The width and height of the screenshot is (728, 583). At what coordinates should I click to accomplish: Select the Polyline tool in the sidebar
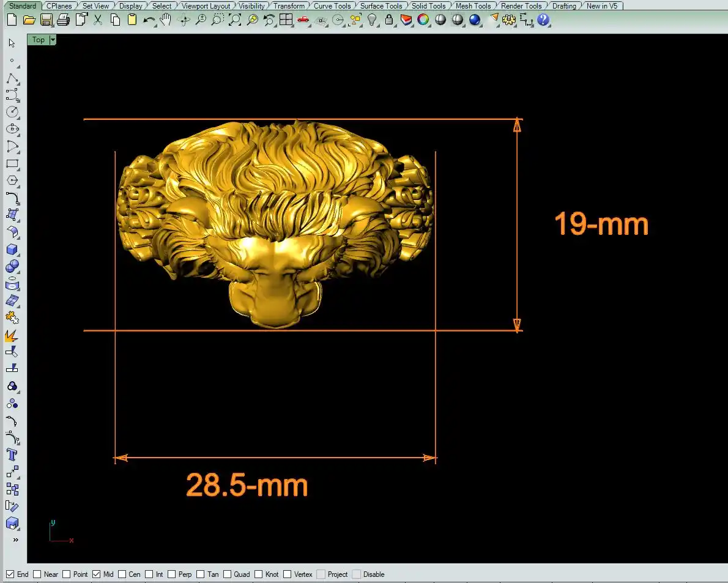point(12,78)
